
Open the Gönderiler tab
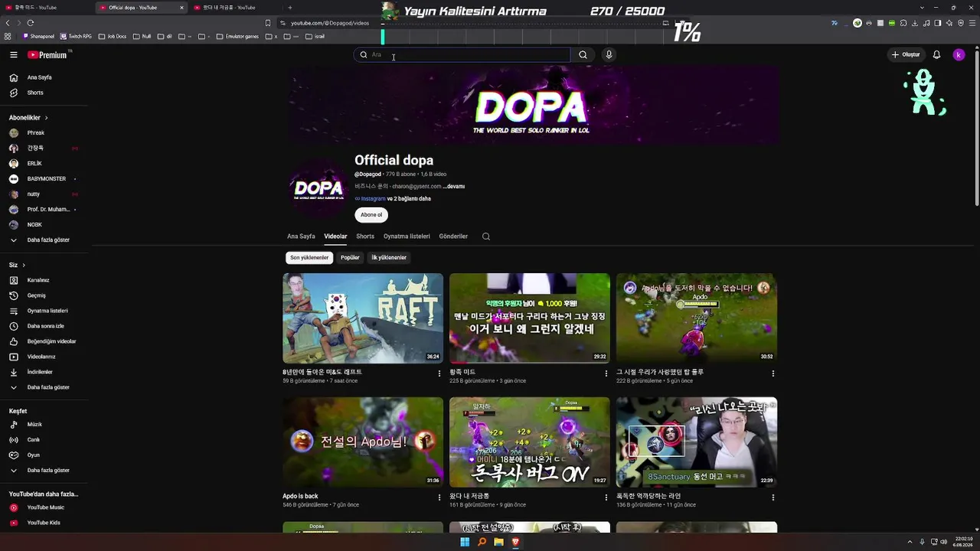tap(453, 236)
